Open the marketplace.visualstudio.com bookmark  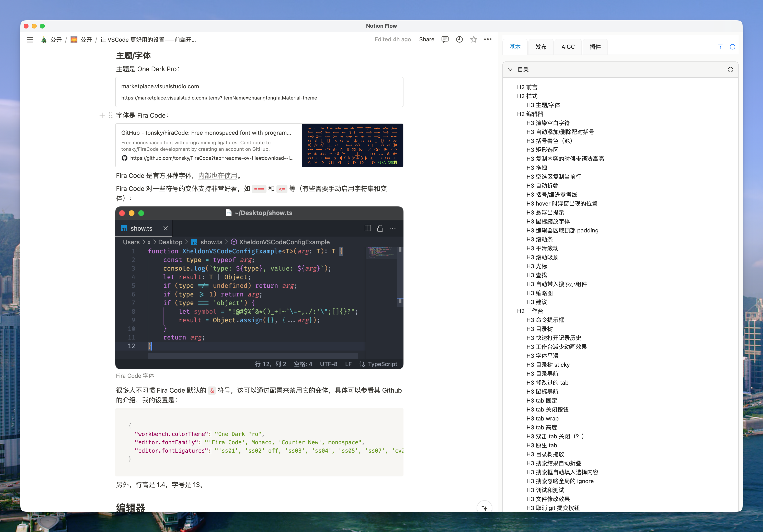point(259,92)
